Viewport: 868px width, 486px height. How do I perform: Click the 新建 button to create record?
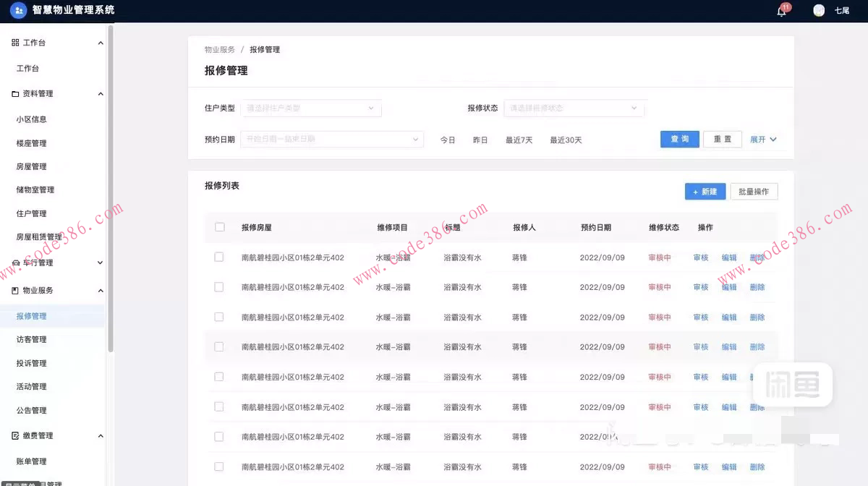705,191
